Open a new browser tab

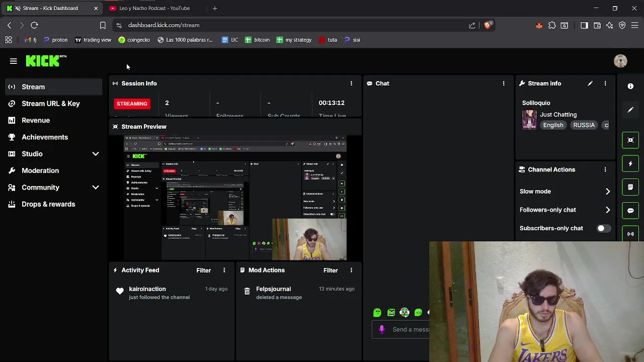[x=215, y=8]
